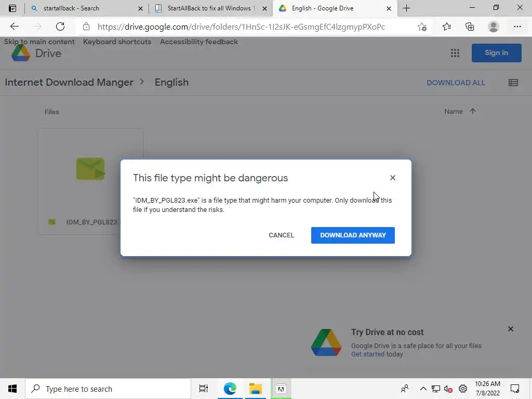Click the IDM_BY_PGL823 file name
This screenshot has width=532, height=399.
click(x=92, y=222)
